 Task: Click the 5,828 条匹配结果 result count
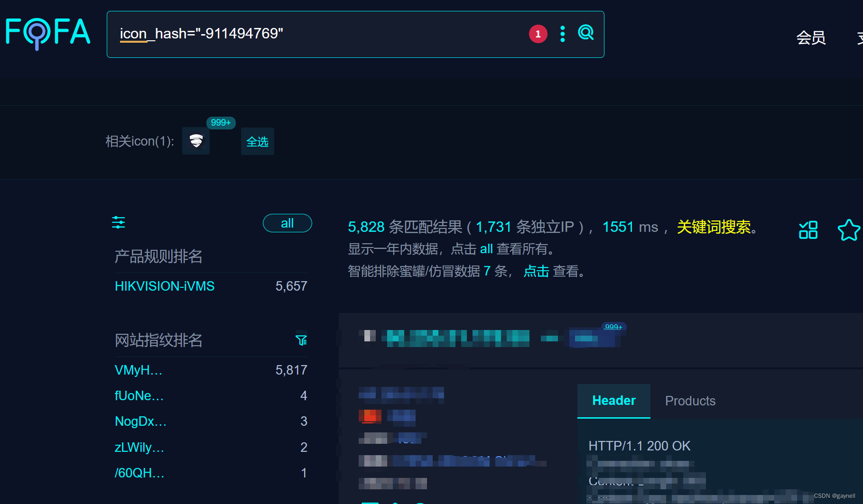[x=405, y=227]
